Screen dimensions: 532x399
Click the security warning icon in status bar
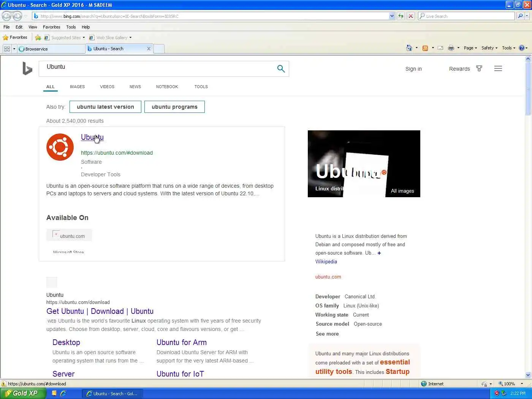click(x=4, y=384)
